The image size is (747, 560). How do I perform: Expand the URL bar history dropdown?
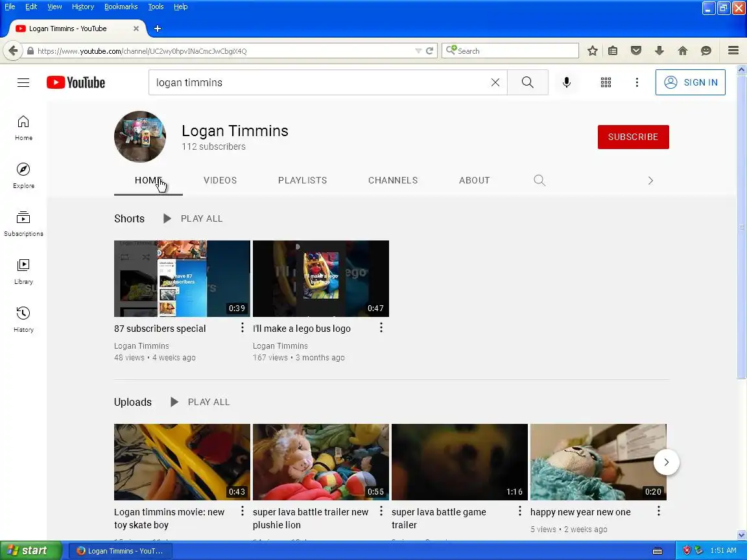pyautogui.click(x=418, y=51)
